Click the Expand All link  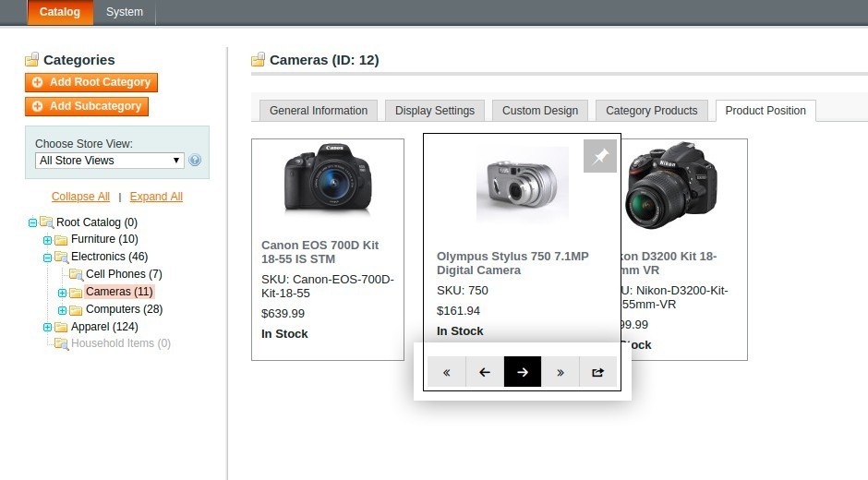(156, 197)
